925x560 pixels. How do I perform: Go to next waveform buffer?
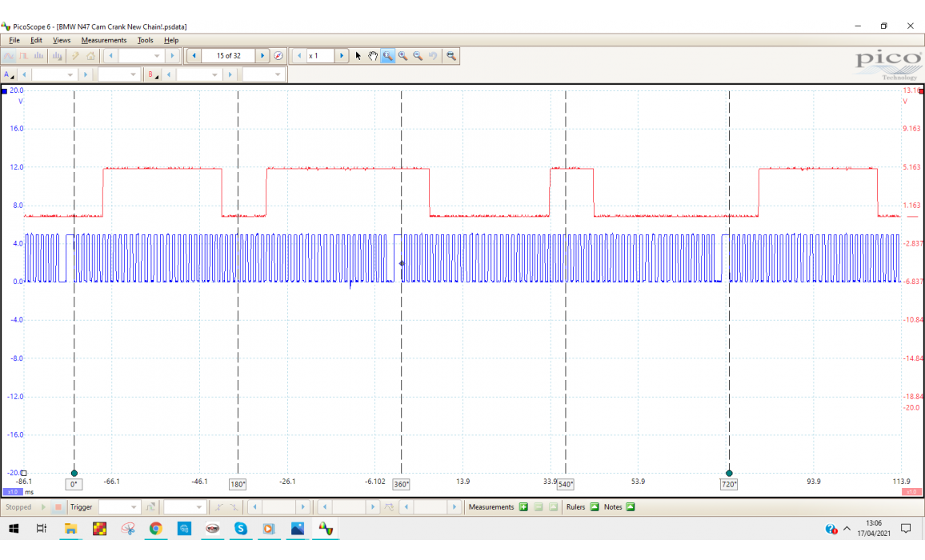click(262, 56)
